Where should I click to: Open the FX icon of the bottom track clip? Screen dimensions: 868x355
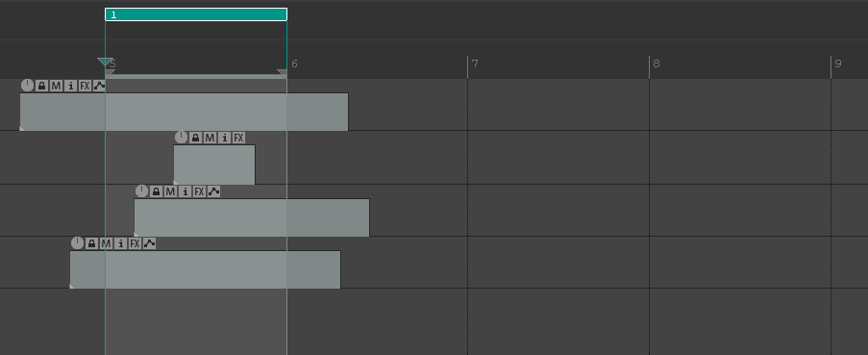(135, 243)
